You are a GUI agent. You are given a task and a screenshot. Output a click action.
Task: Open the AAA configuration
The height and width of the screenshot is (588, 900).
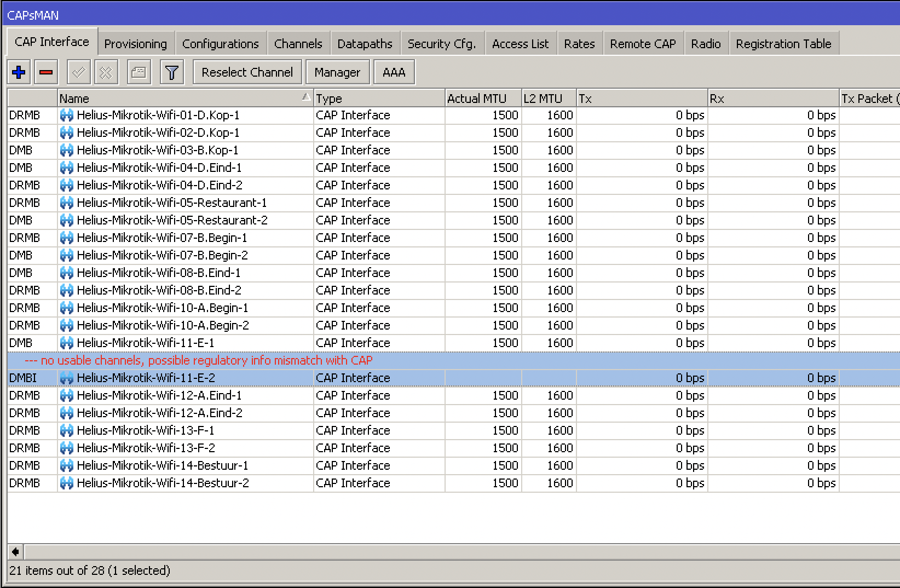pyautogui.click(x=394, y=72)
